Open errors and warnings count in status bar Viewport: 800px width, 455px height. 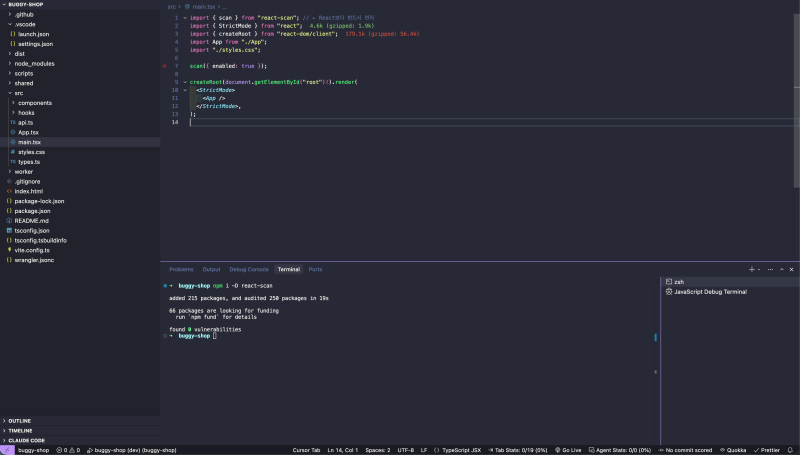[x=68, y=450]
